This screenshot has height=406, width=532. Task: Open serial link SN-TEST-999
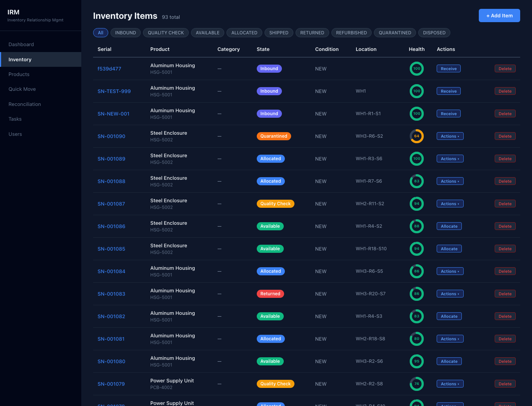point(114,91)
